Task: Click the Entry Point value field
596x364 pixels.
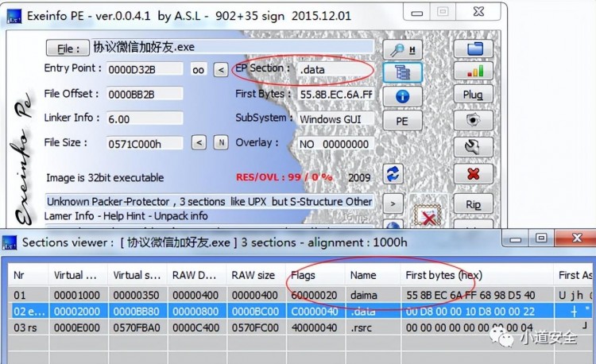Action: [144, 70]
